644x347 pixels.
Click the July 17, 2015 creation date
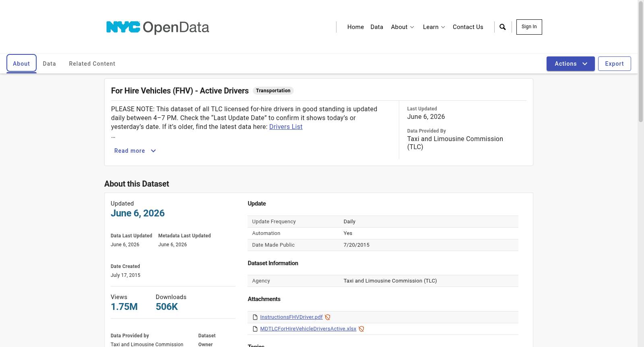tap(126, 275)
